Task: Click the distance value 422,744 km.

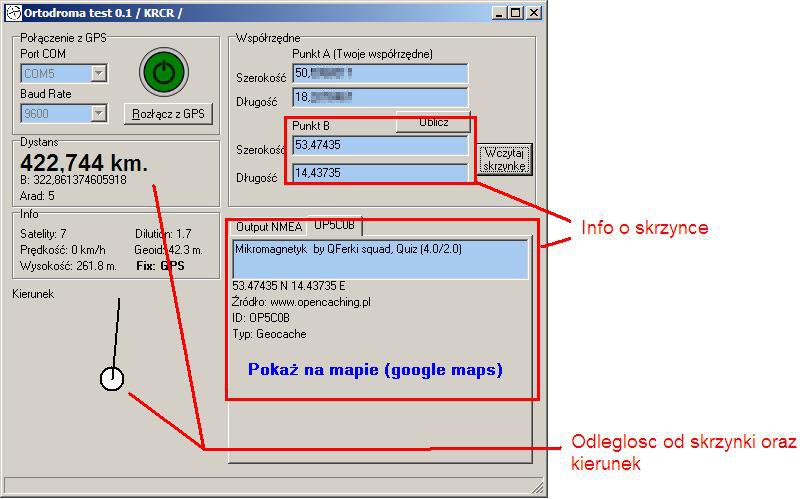Action: coord(84,163)
